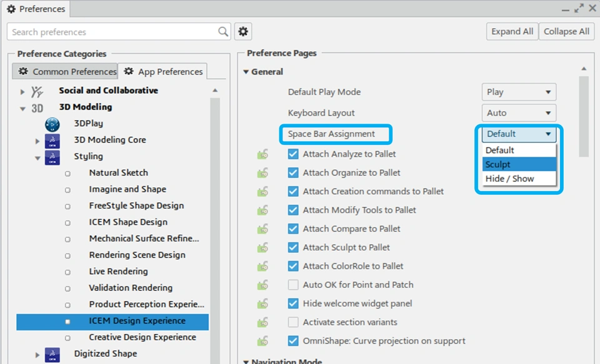Click the 3DPlay app icon
This screenshot has height=364, width=600.
tap(52, 124)
